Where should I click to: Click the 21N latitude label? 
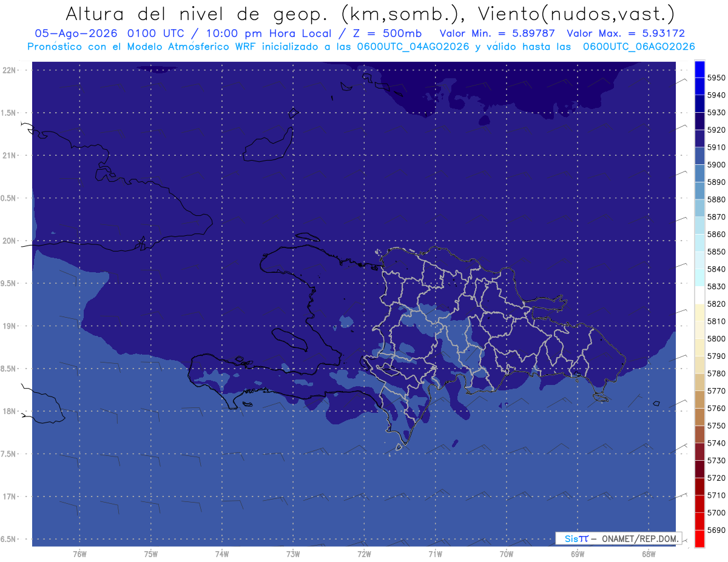point(9,155)
